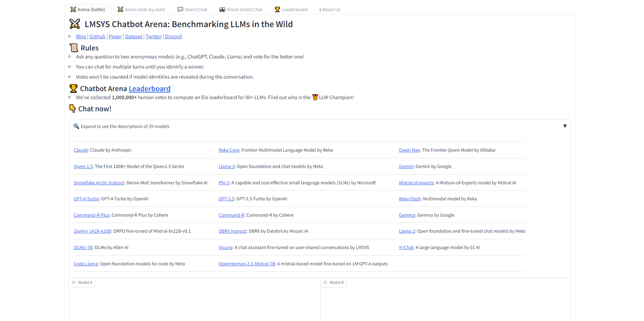Screen dimensions: 644x321
Task: Click the Model B chat bubble icon
Action: [325, 282]
